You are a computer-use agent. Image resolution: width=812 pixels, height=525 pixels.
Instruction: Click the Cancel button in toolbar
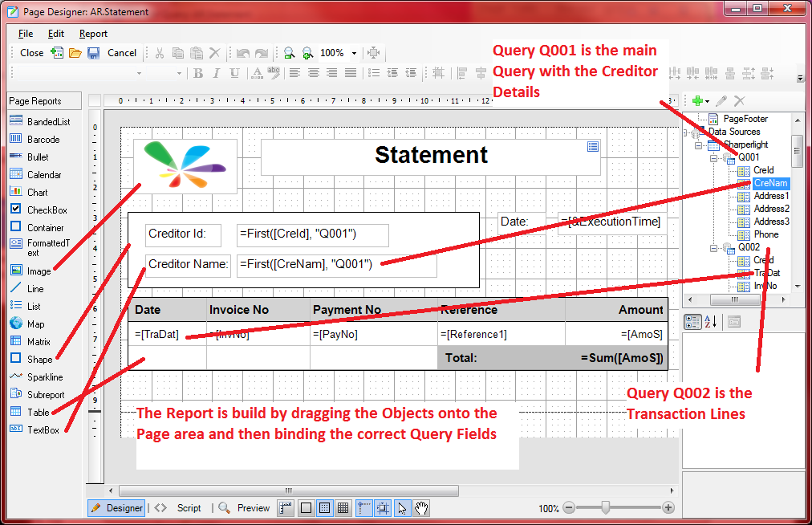[122, 53]
